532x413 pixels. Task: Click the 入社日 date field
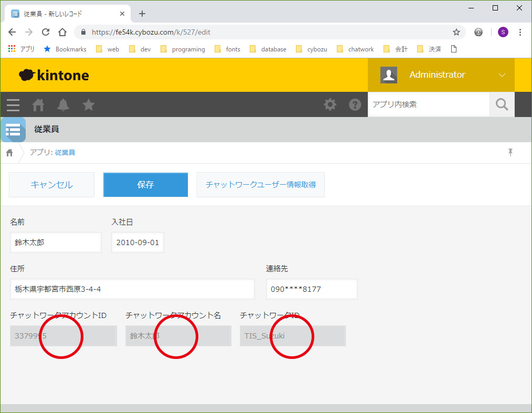pos(138,242)
